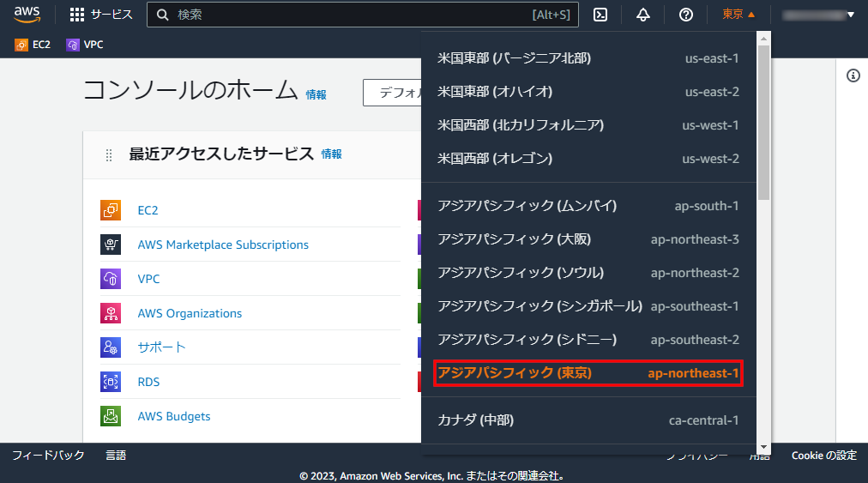Open Cookie の設定 in footer
868x483 pixels.
point(824,456)
